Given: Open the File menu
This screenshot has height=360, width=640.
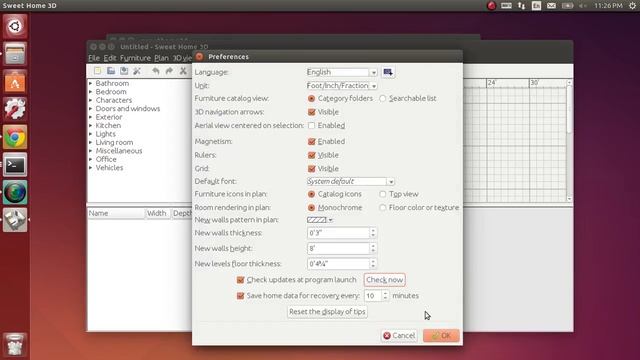Looking at the screenshot, I should coord(94,58).
